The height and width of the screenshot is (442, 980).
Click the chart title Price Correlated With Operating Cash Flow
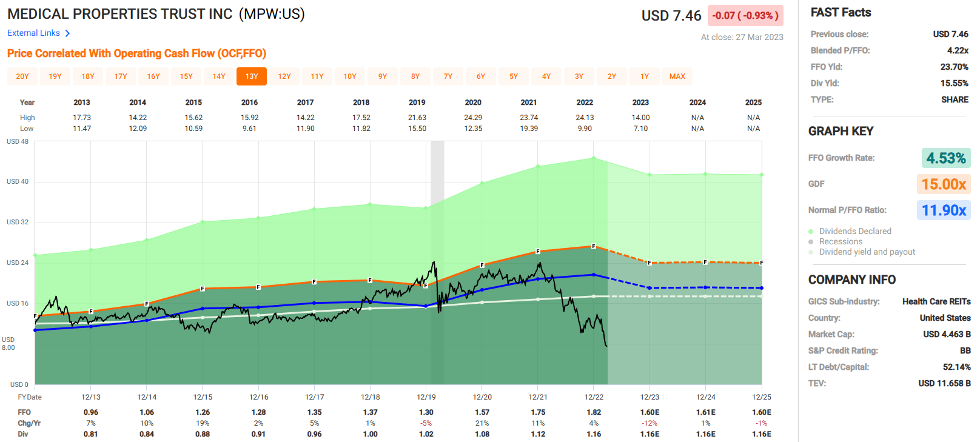point(136,53)
